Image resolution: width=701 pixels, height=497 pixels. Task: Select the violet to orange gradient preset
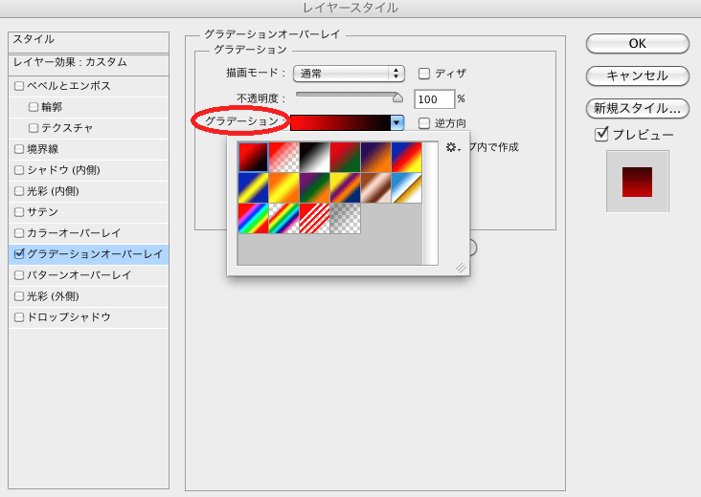pos(376,157)
